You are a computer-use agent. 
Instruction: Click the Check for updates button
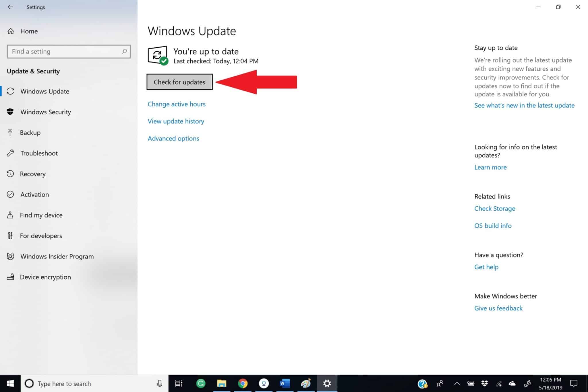click(179, 82)
